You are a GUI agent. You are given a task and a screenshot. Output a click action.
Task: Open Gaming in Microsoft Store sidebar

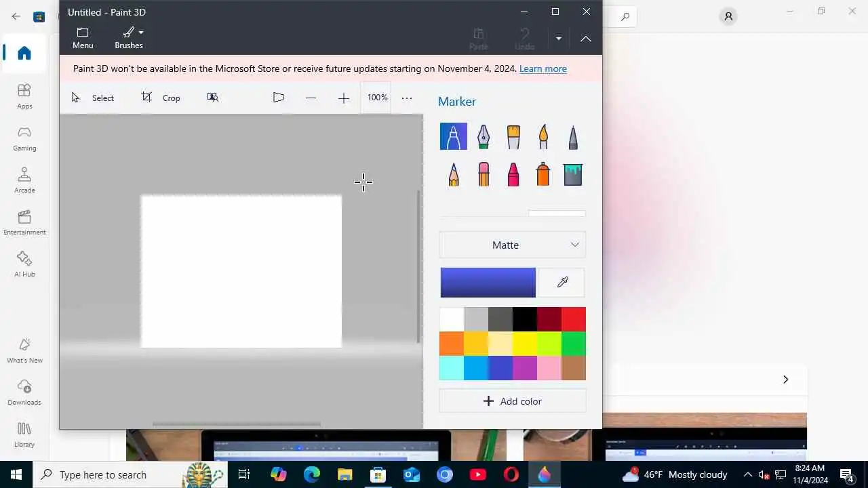pyautogui.click(x=24, y=138)
